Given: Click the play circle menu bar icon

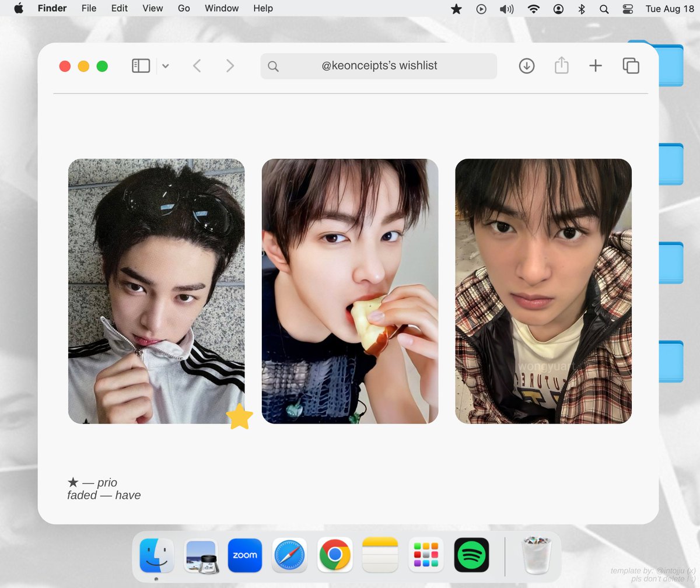Looking at the screenshot, I should point(481,9).
